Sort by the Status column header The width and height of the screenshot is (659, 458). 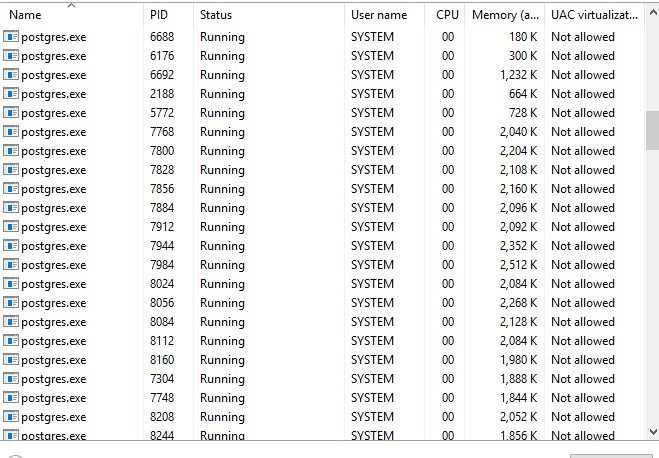[x=269, y=15]
